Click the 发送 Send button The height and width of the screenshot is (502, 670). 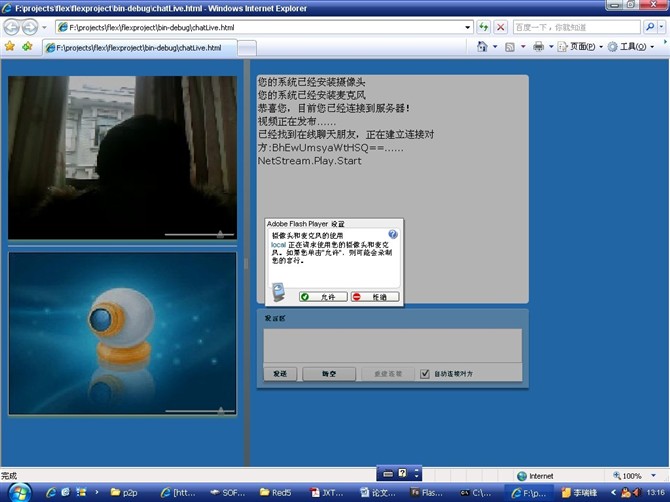tap(280, 374)
